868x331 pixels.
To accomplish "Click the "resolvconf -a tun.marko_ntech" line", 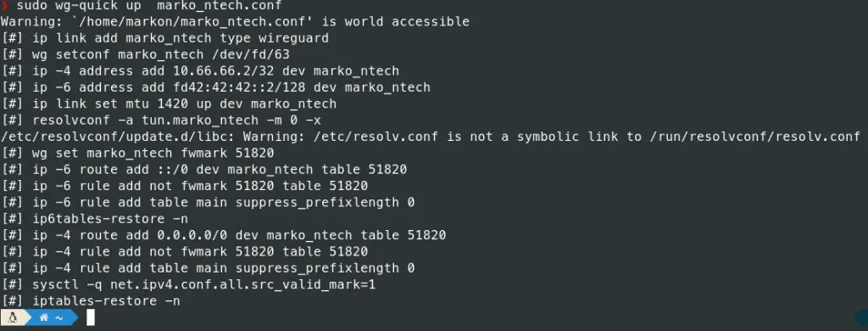I will 161,121.
